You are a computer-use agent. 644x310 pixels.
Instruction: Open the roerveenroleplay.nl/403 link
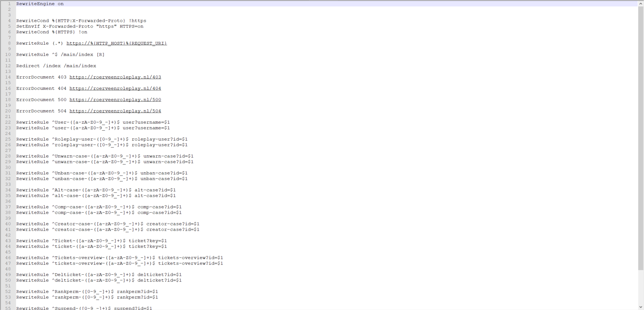(115, 77)
